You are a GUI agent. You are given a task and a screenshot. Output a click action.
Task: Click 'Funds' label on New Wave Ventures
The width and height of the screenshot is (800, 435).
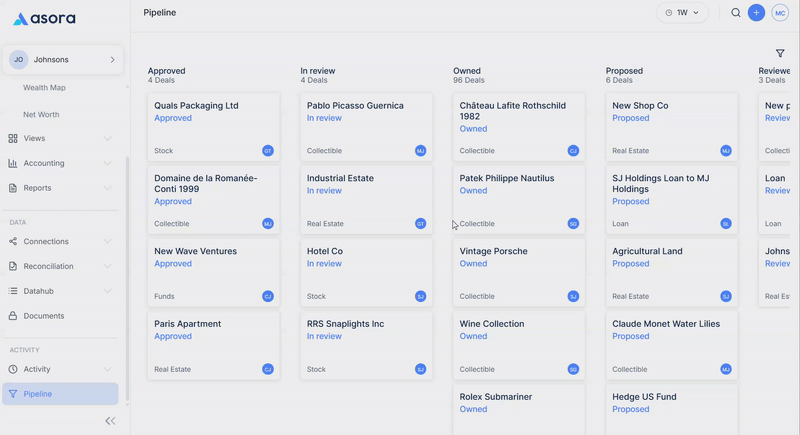point(164,296)
